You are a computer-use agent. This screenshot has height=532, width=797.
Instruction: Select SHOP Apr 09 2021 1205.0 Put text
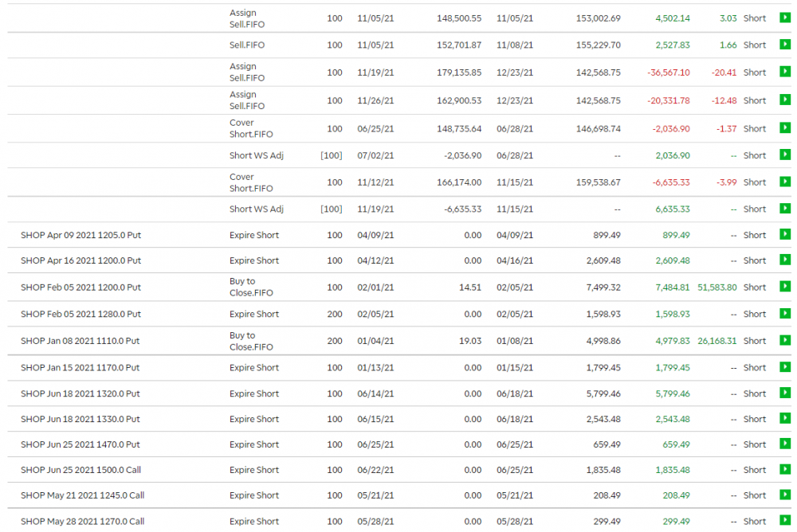pos(80,235)
